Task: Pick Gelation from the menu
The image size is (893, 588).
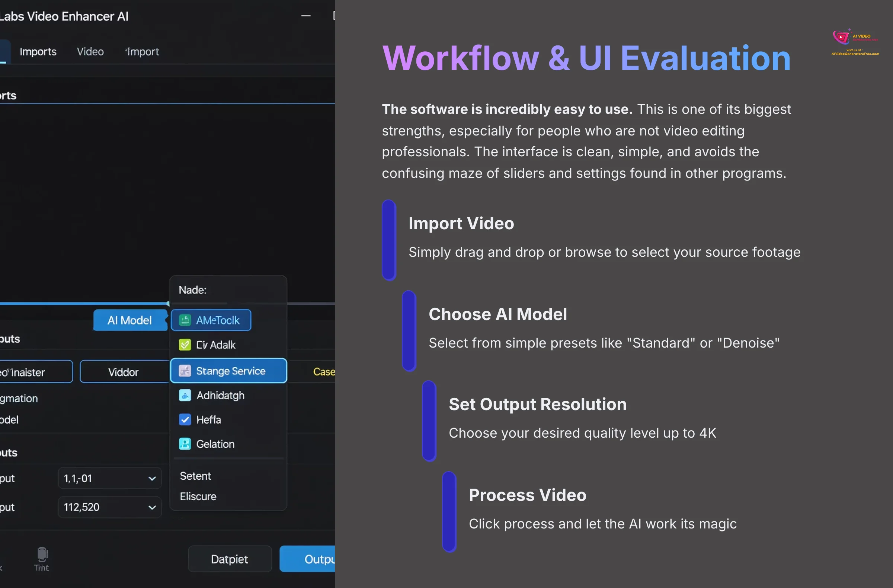Action: (x=228, y=444)
